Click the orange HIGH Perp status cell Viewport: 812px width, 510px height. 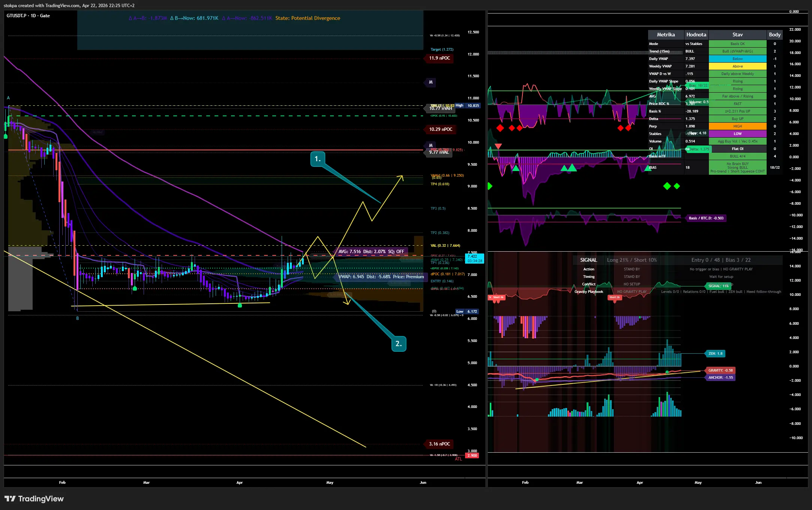[x=737, y=126]
